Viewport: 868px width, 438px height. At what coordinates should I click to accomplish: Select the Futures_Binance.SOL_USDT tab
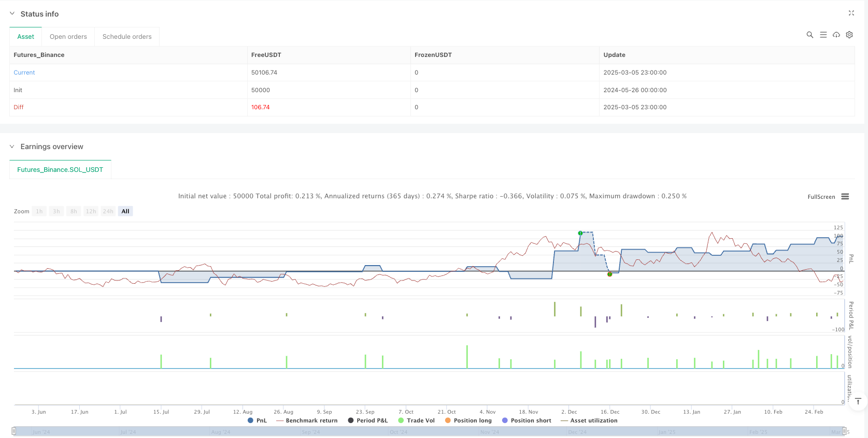click(x=60, y=170)
